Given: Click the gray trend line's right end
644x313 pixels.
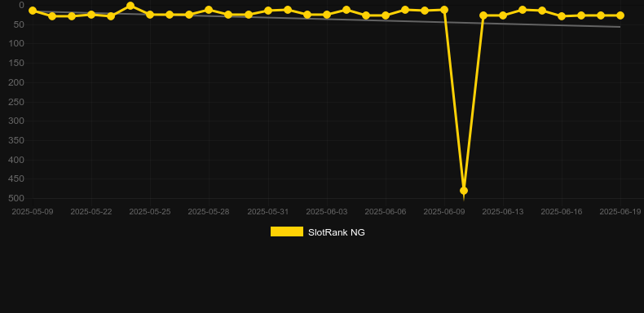Looking at the screenshot, I should 620,27.
